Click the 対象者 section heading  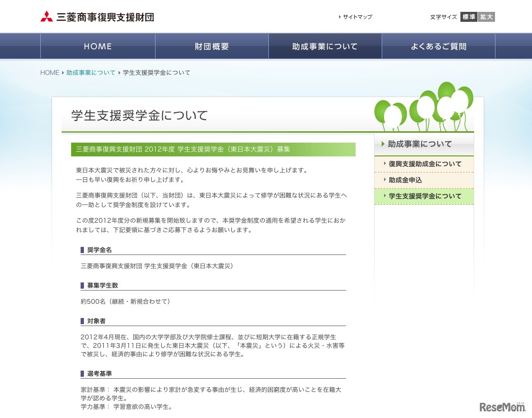click(x=96, y=321)
